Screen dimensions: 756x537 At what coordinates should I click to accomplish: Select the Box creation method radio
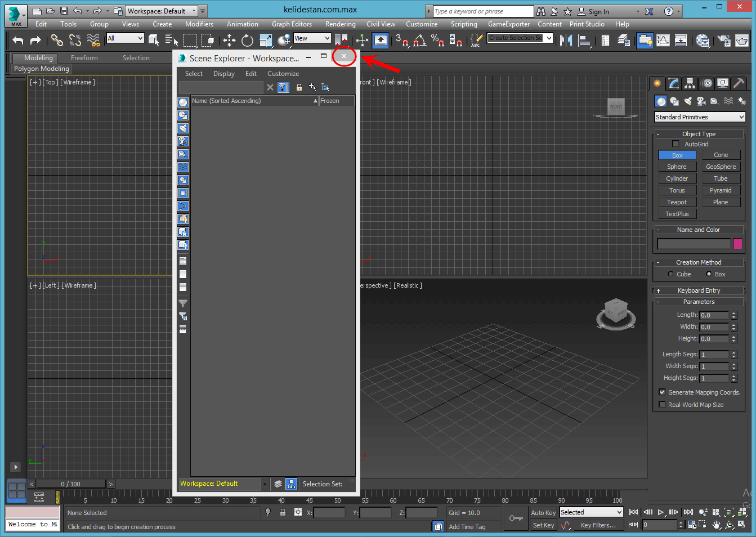tap(709, 274)
